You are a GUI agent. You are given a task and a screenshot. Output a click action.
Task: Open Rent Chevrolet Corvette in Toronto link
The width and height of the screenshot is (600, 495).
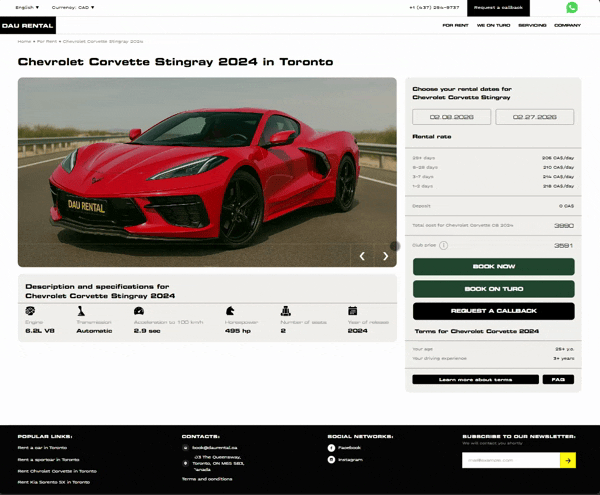57,471
